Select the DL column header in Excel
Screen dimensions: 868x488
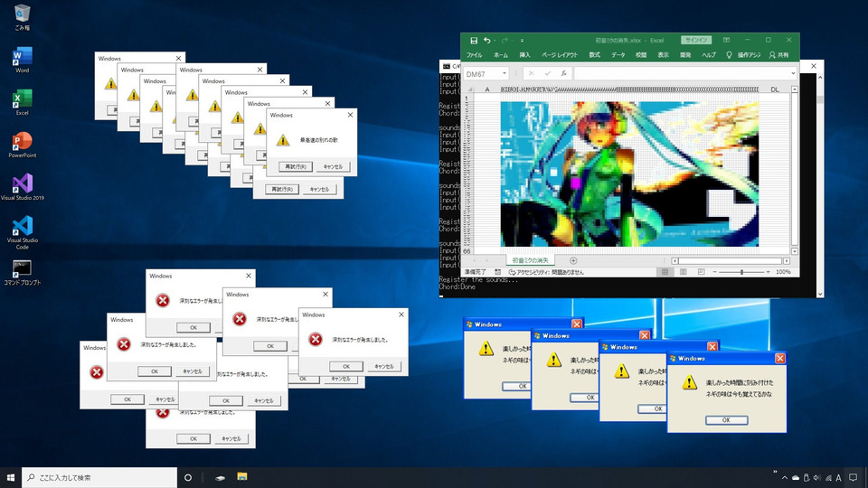click(775, 89)
